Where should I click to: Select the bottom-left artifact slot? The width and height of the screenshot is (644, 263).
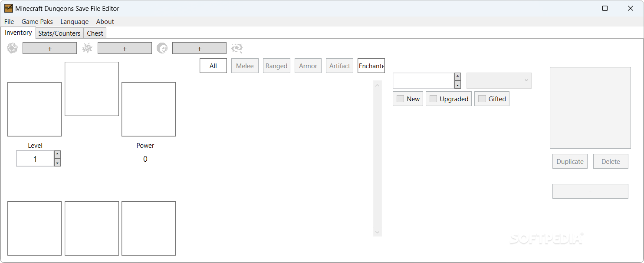click(34, 228)
